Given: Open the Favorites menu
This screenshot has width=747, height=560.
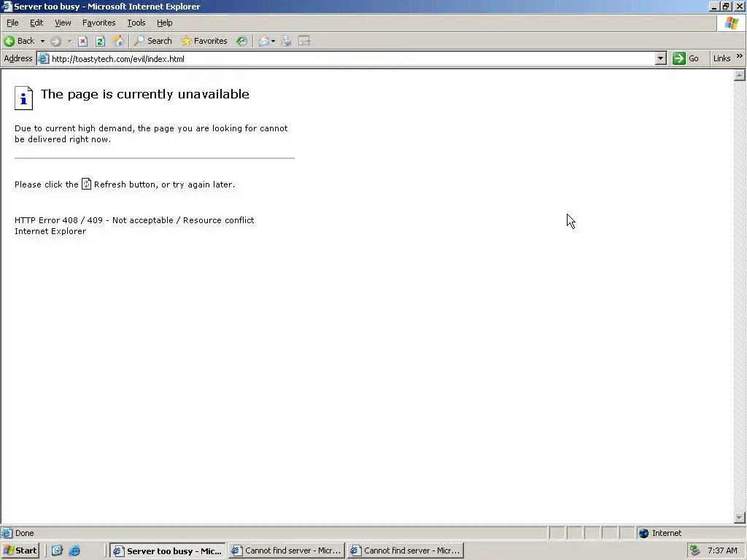Looking at the screenshot, I should 98,23.
